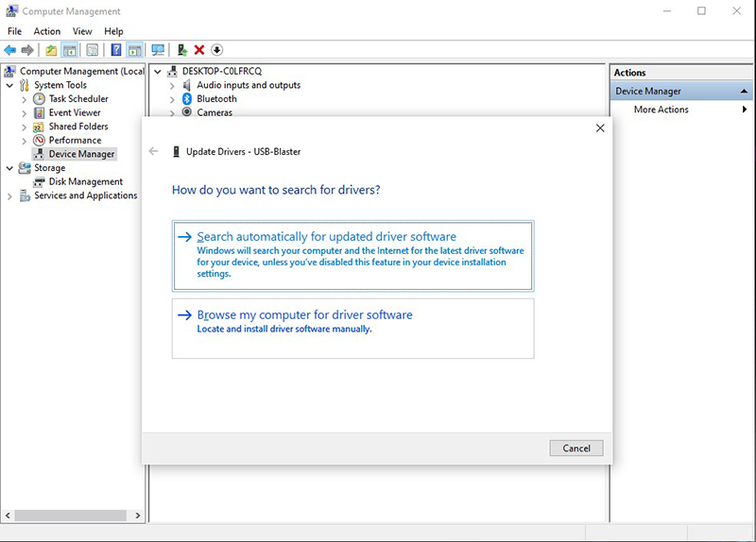Open the View menu
The height and width of the screenshot is (542, 756).
pos(81,31)
